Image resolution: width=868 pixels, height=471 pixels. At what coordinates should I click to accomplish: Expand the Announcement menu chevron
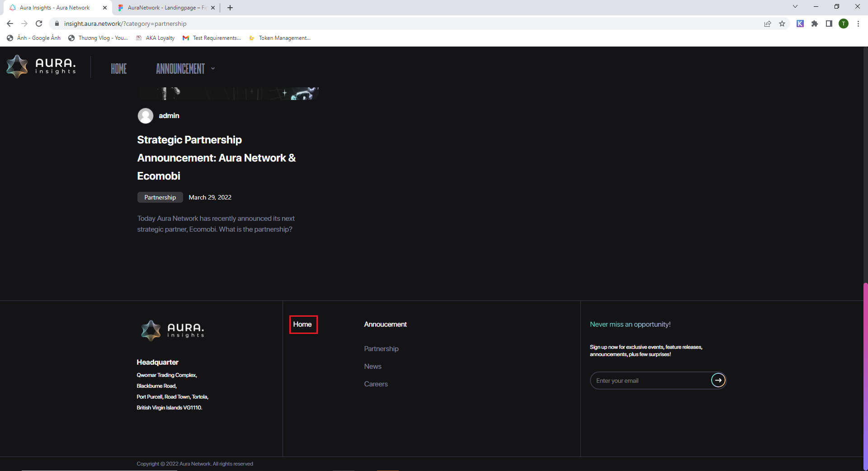click(x=213, y=69)
